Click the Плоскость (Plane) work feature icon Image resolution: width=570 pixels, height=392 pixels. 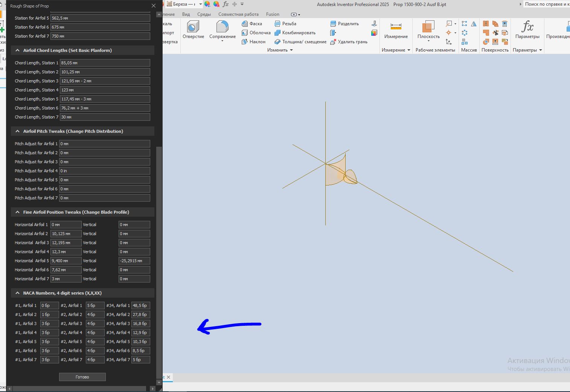(428, 27)
